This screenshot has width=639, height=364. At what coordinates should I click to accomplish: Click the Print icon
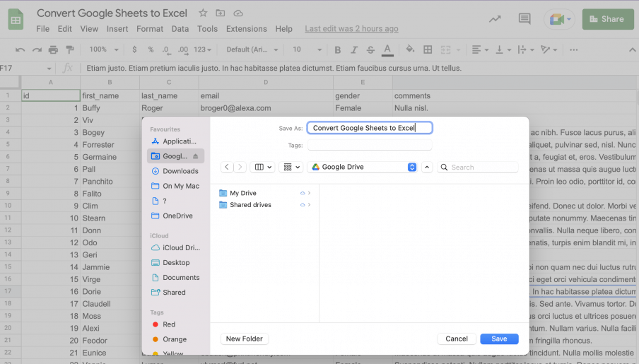pyautogui.click(x=54, y=49)
